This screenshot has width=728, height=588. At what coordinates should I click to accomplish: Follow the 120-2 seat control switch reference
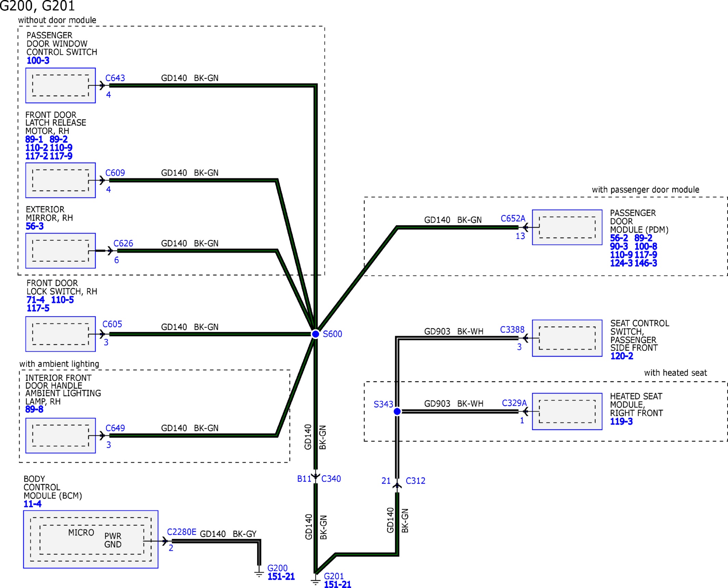tap(621, 356)
